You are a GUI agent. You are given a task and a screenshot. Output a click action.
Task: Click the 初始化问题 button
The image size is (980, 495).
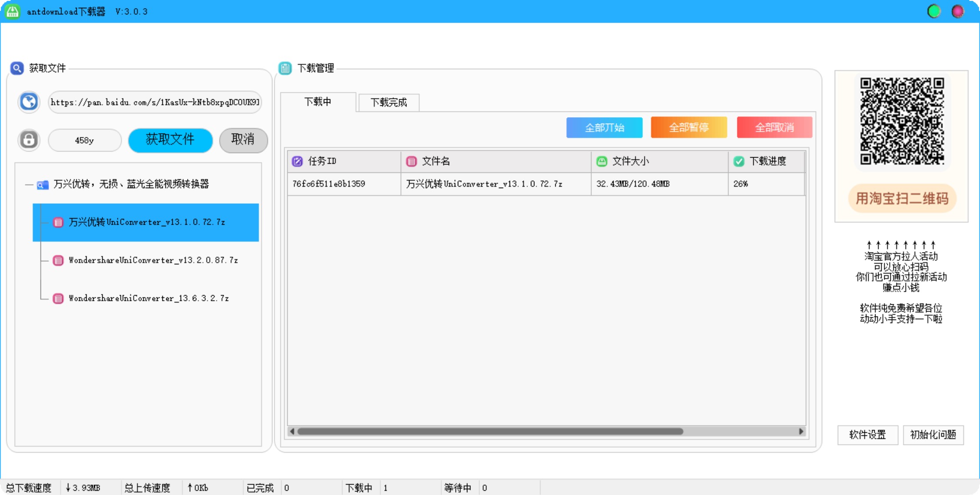coord(933,434)
